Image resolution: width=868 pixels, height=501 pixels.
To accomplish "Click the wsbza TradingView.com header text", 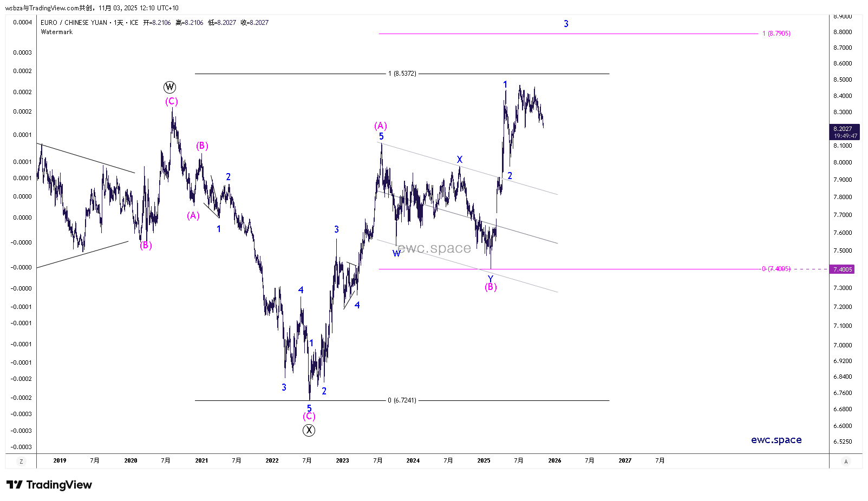I will [92, 8].
